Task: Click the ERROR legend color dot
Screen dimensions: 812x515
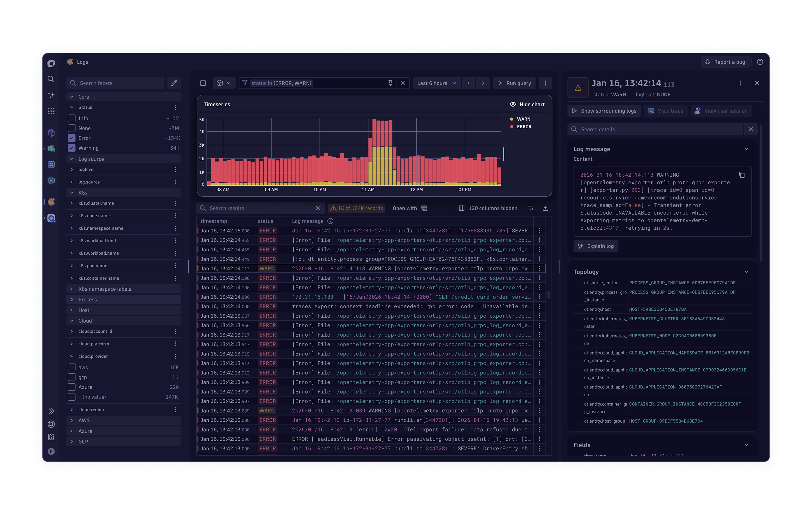Action: (512, 127)
